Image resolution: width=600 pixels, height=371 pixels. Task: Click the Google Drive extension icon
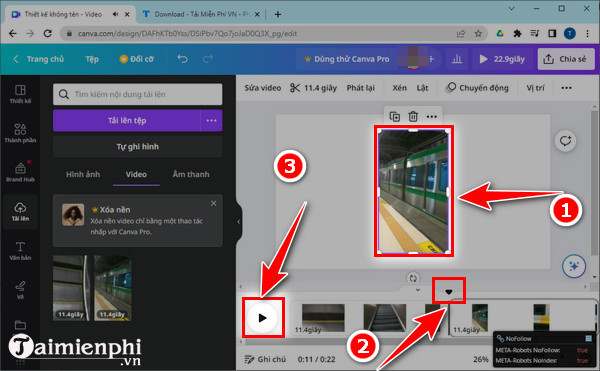pyautogui.click(x=500, y=34)
